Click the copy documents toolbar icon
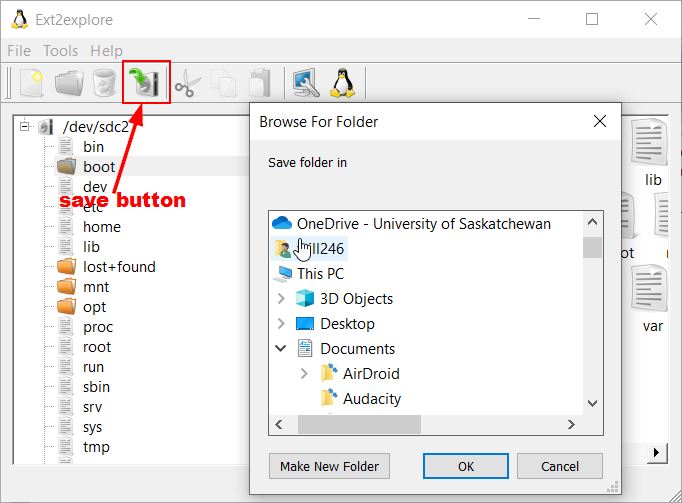682x503 pixels. [223, 83]
